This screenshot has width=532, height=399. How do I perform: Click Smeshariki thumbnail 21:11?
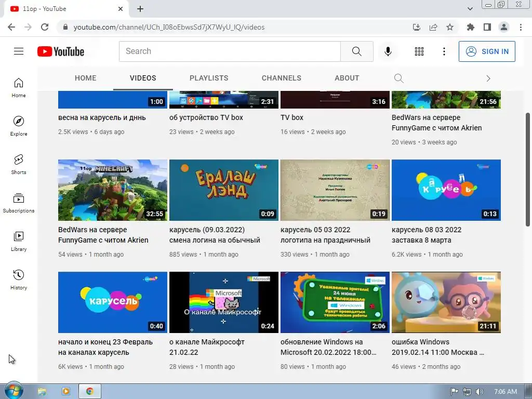(x=446, y=302)
